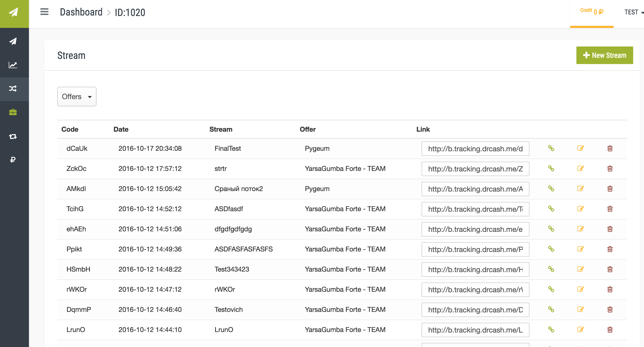Screen dimensions: 644x347
Task: Open the ruble payments sidebar icon
Action: point(13,160)
